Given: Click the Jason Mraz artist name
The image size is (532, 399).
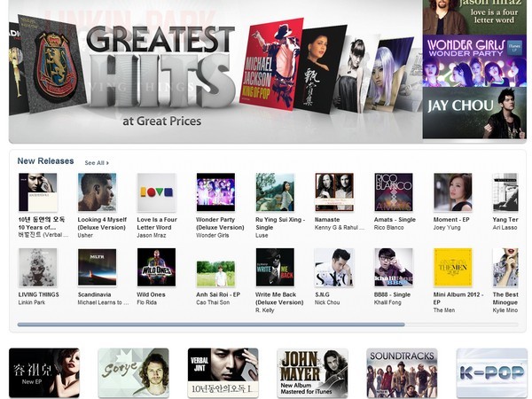Looking at the screenshot, I should click(x=152, y=235).
